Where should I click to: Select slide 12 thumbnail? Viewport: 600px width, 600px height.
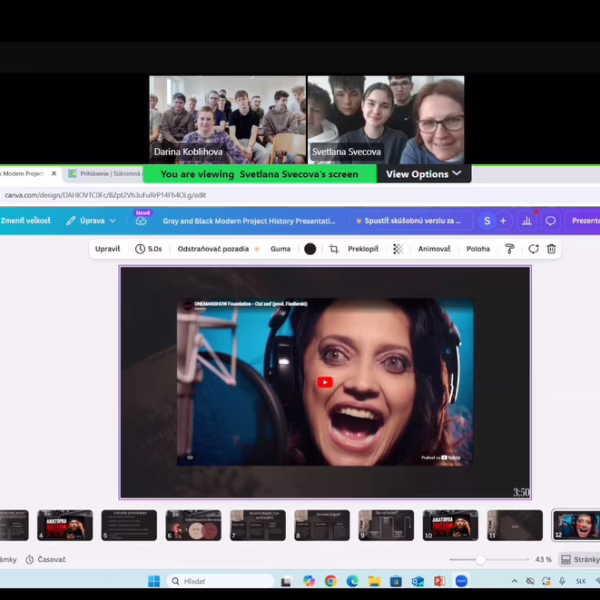coord(576,525)
